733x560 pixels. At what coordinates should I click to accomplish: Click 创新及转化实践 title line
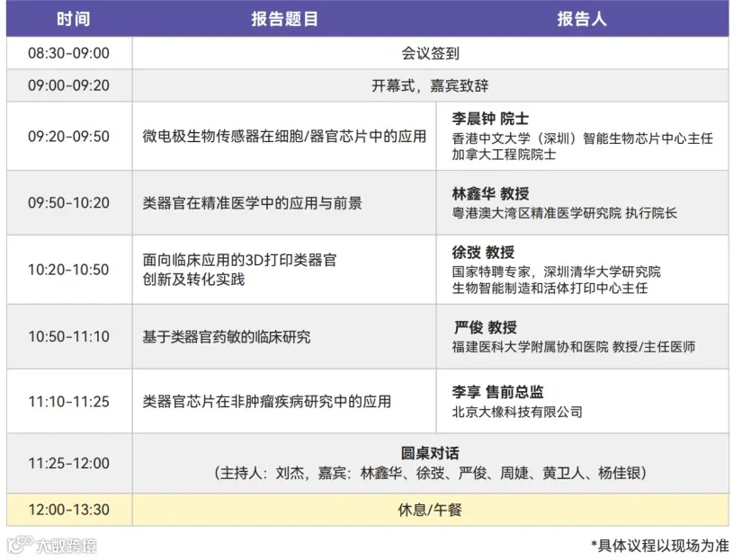pyautogui.click(x=193, y=280)
